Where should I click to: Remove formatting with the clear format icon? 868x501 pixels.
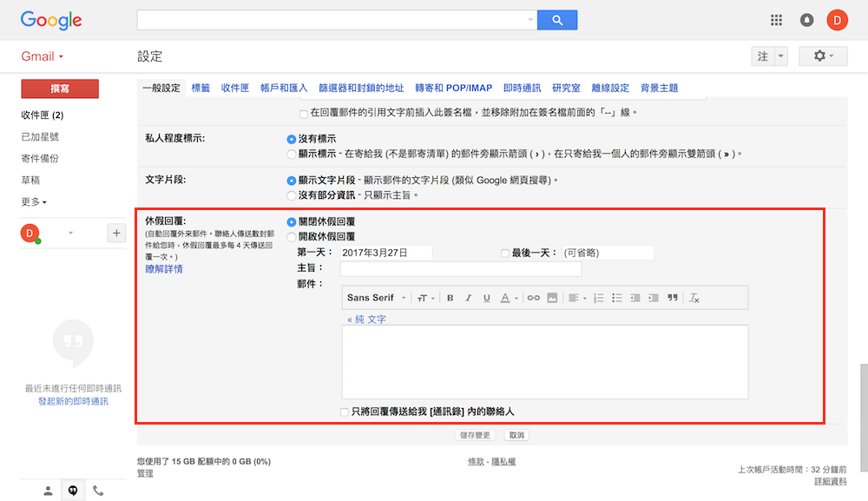click(x=694, y=298)
